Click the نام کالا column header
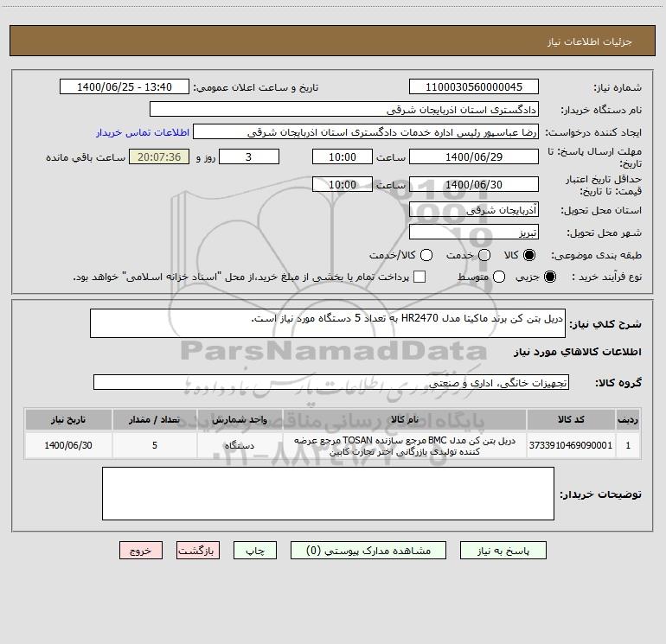 [405, 420]
